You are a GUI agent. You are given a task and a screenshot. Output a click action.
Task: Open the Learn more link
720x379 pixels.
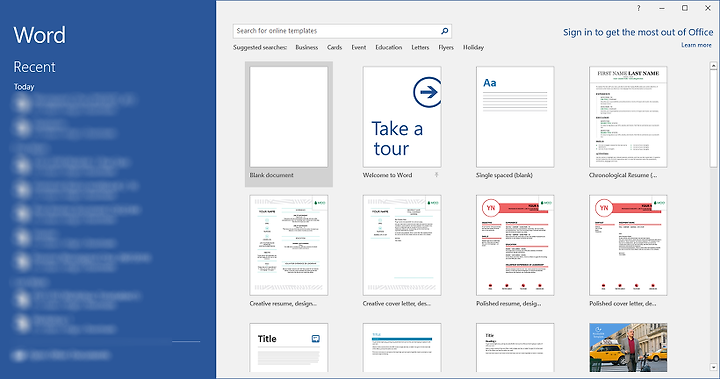point(696,45)
